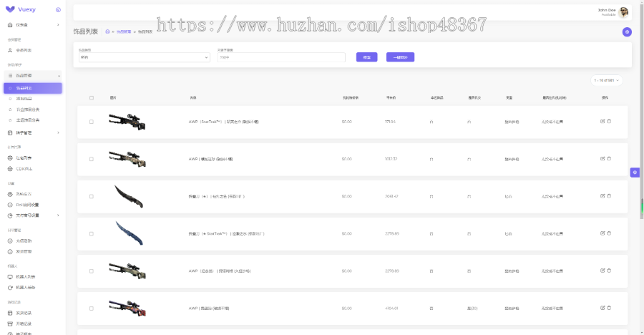
Task: Expand the 支付账号设置 sidebar group
Action: point(33,215)
